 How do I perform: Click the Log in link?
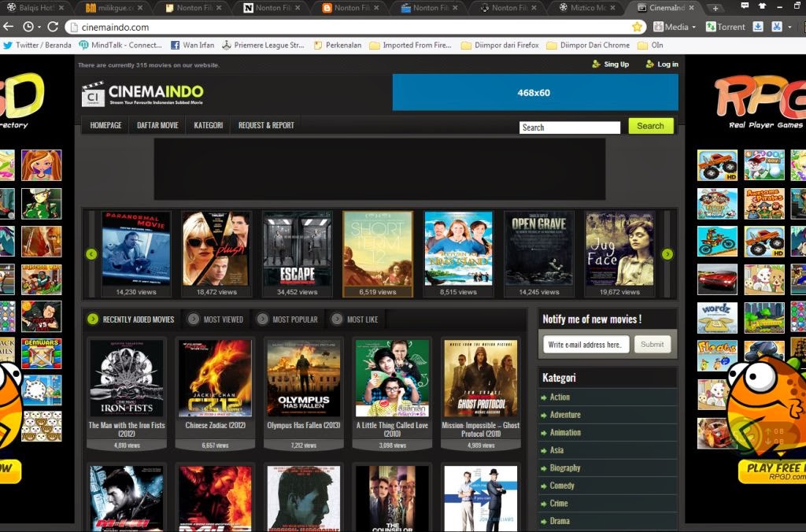pos(662,65)
